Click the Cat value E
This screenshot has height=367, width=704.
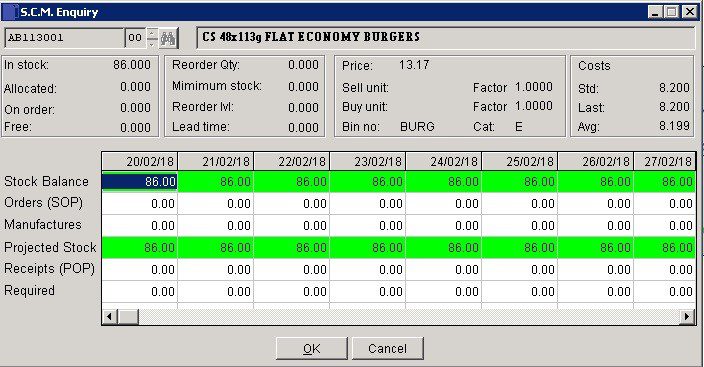pyautogui.click(x=519, y=127)
